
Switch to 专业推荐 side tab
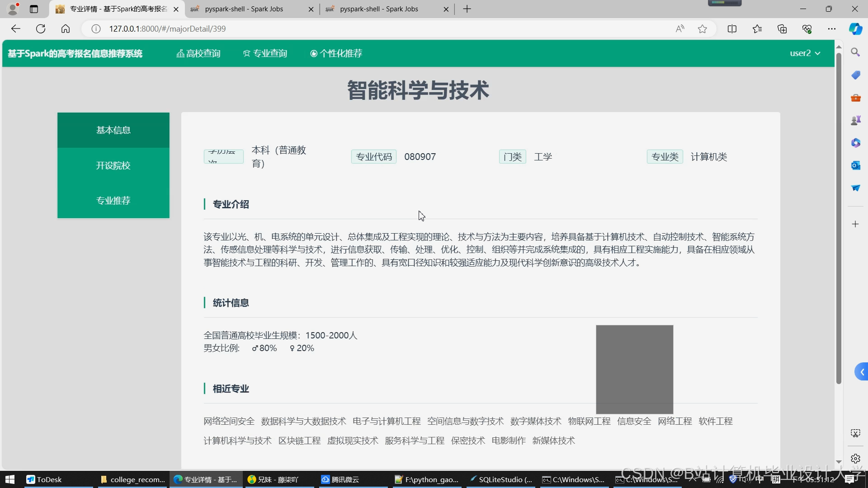(x=113, y=200)
